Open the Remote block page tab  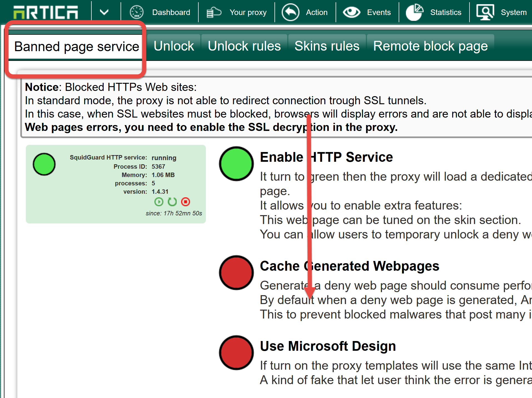(x=430, y=46)
